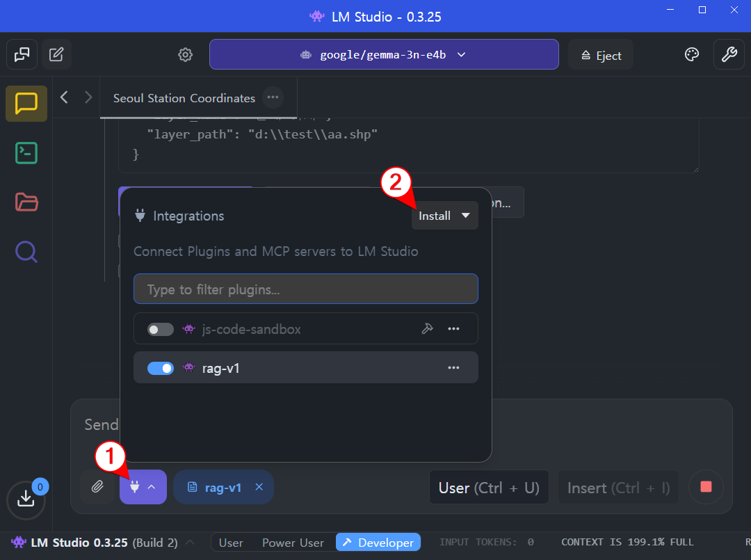Disable the rag-v1 plugin toggle
The height and width of the screenshot is (560, 751).
[161, 368]
